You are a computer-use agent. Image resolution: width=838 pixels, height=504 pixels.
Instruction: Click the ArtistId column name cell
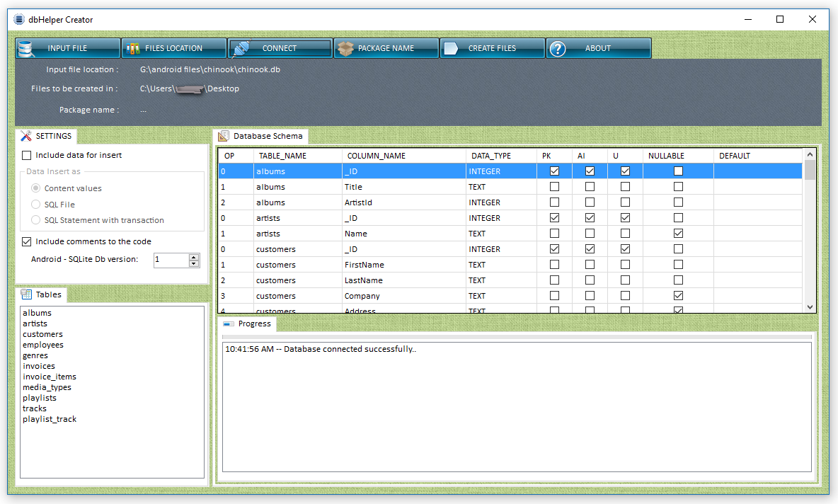[x=404, y=202]
